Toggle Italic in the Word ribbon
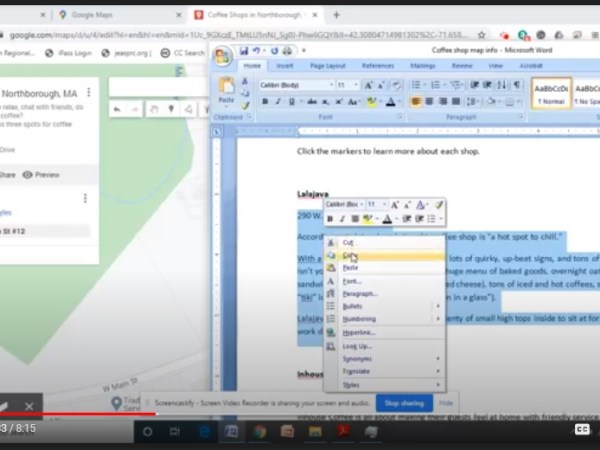The width and height of the screenshot is (600, 450). coord(278,102)
